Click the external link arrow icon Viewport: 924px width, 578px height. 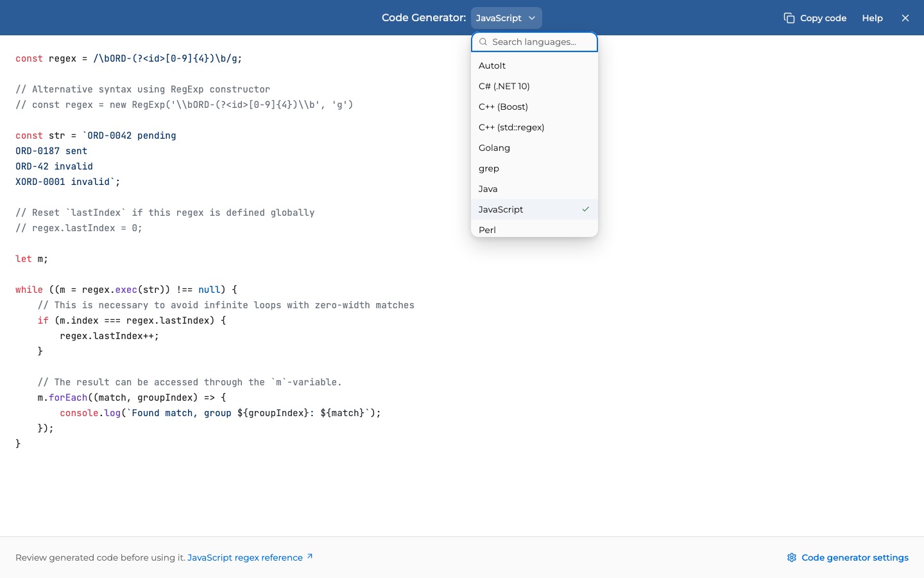310,556
